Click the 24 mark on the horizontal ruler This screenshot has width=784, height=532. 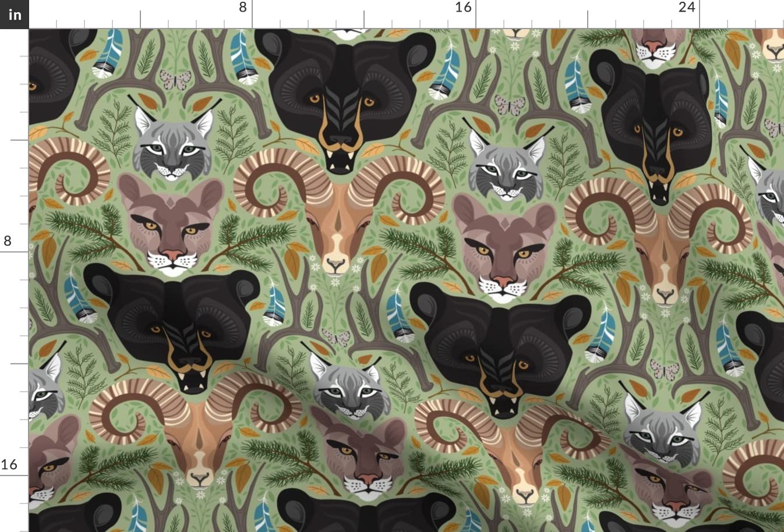[x=687, y=8]
